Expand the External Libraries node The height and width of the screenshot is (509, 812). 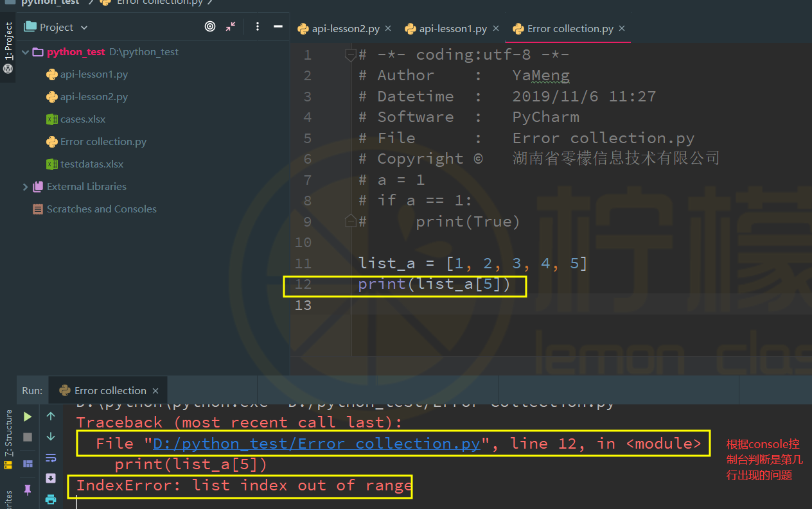coord(26,187)
